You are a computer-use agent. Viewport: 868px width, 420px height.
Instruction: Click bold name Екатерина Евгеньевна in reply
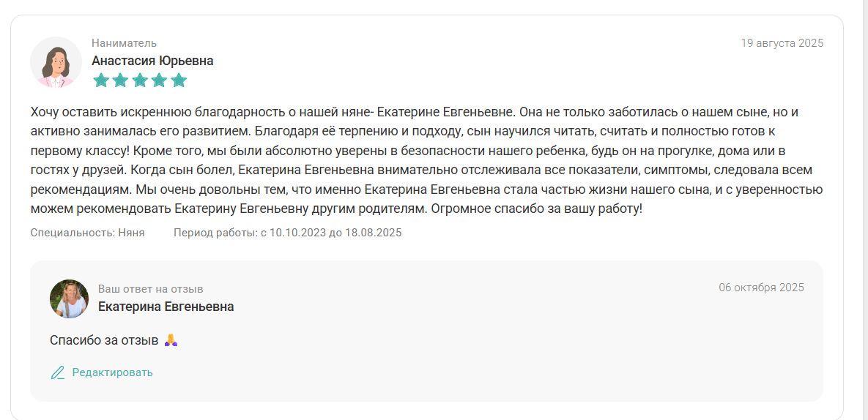(166, 307)
